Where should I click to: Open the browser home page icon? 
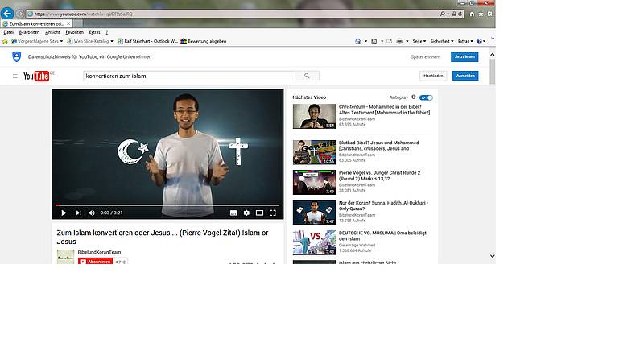(472, 14)
